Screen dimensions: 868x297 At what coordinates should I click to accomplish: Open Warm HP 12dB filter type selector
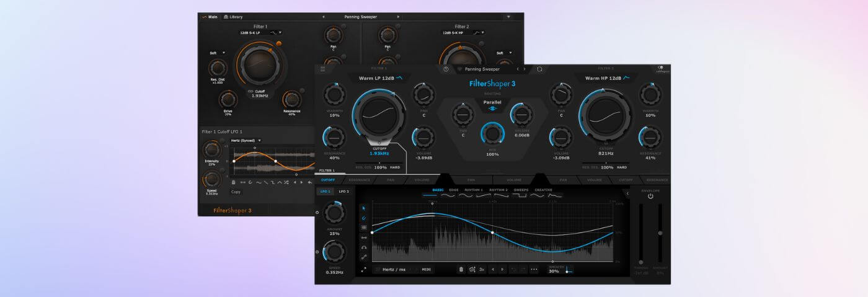coord(608,78)
